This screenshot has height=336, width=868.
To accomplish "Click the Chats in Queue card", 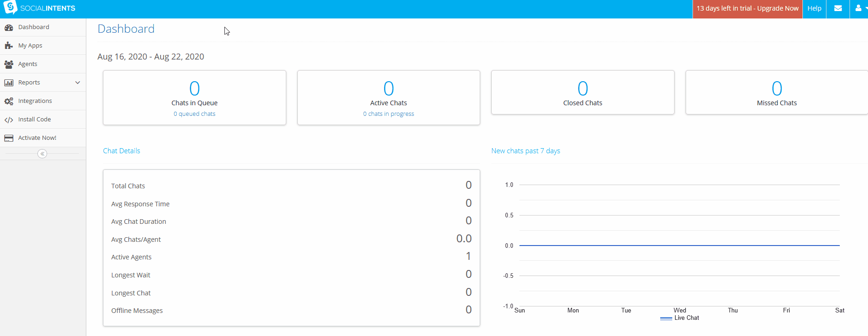I will [x=194, y=97].
